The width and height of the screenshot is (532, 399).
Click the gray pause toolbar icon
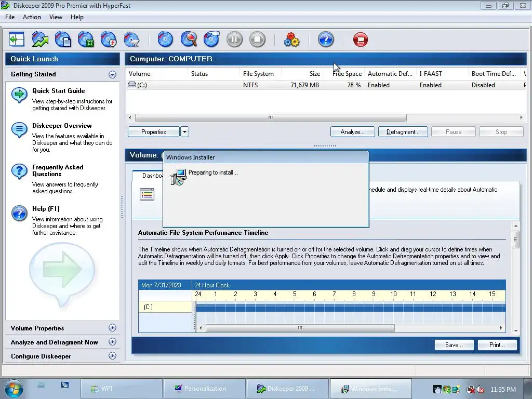click(234, 39)
